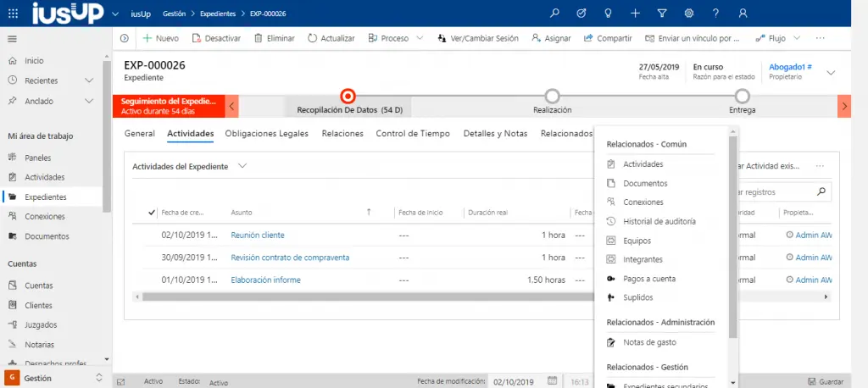Select the Entrega stage circle
868x388 pixels.
pyautogui.click(x=743, y=96)
